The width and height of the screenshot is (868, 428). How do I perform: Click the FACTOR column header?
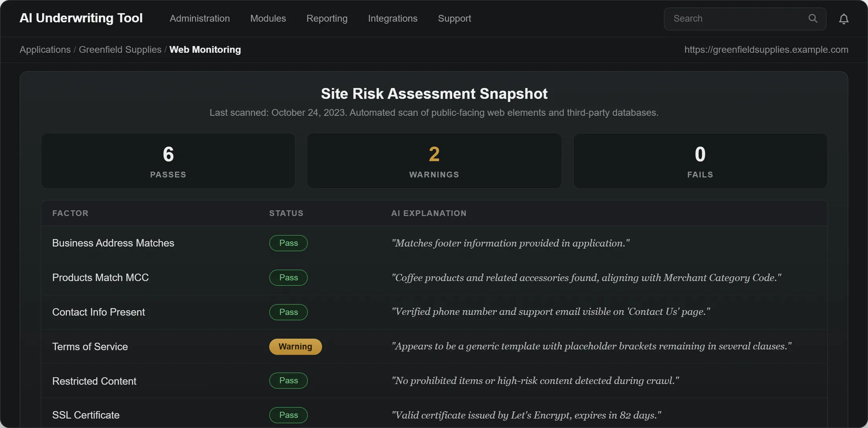70,213
